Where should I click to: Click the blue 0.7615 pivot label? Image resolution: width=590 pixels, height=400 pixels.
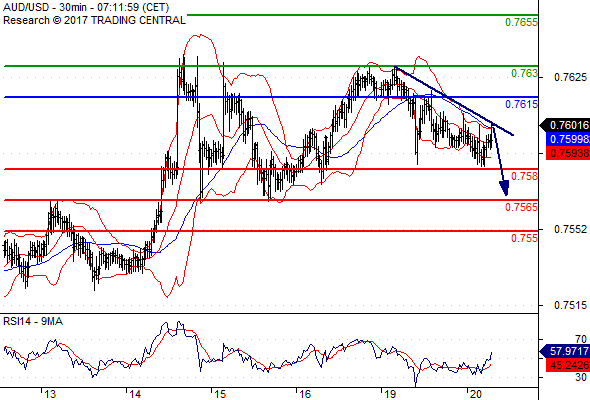521,104
